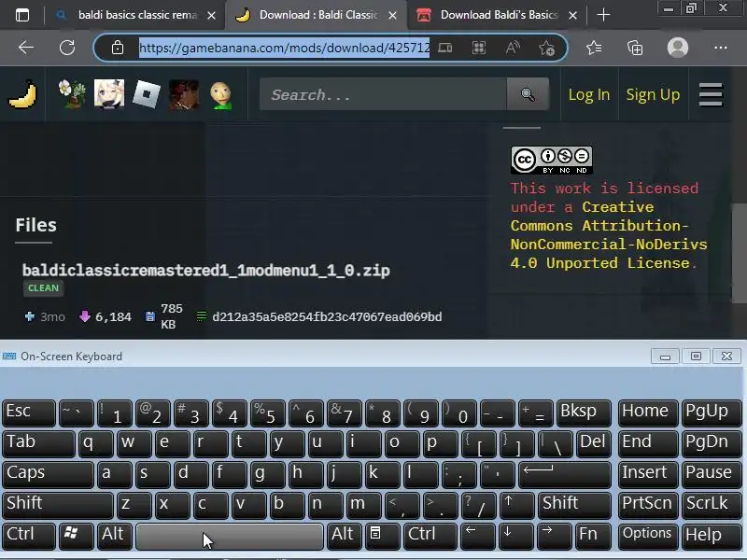Tap the space bar key

229,536
